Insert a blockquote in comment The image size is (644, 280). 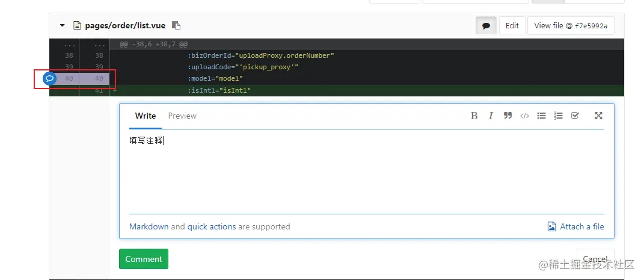[x=508, y=116]
